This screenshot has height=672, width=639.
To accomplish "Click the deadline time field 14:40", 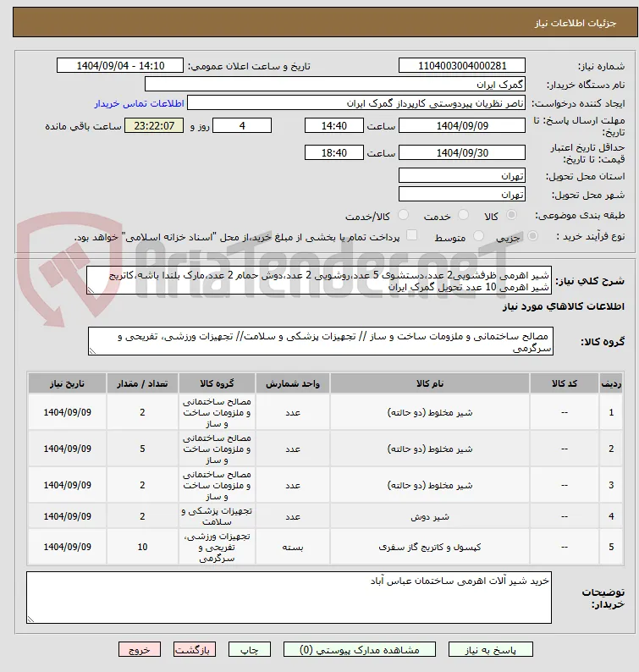I will pyautogui.click(x=333, y=125).
